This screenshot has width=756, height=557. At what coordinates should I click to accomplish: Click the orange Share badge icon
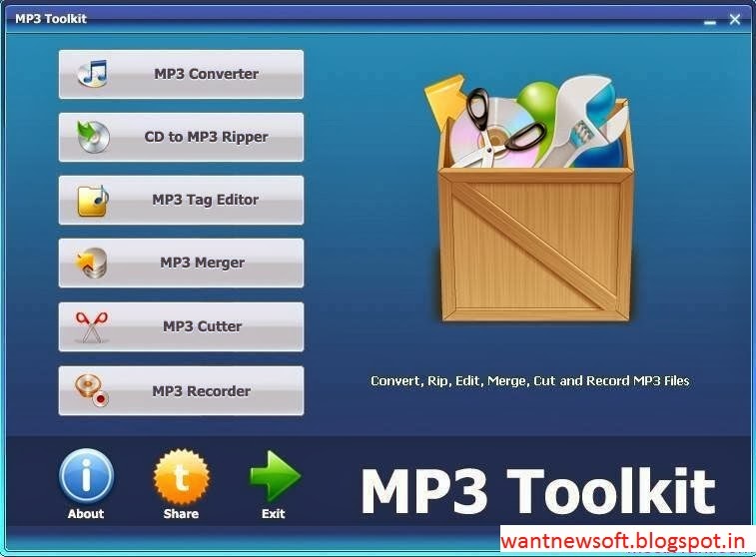(182, 477)
